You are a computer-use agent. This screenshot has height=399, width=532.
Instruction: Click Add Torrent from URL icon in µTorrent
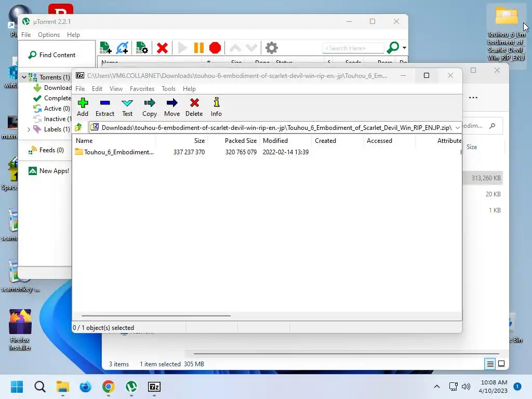point(122,48)
